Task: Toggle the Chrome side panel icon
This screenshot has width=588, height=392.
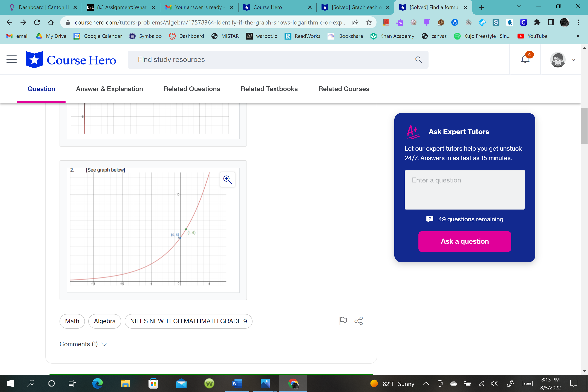Action: pyautogui.click(x=551, y=23)
